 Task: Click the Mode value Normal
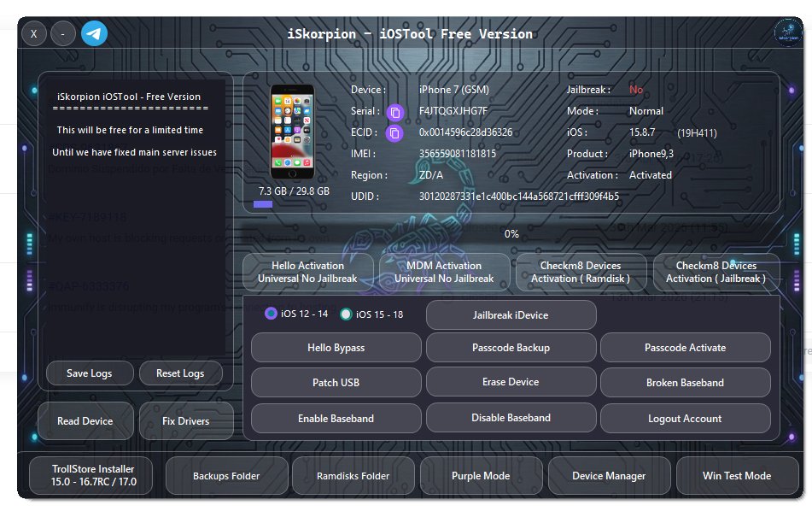(646, 111)
